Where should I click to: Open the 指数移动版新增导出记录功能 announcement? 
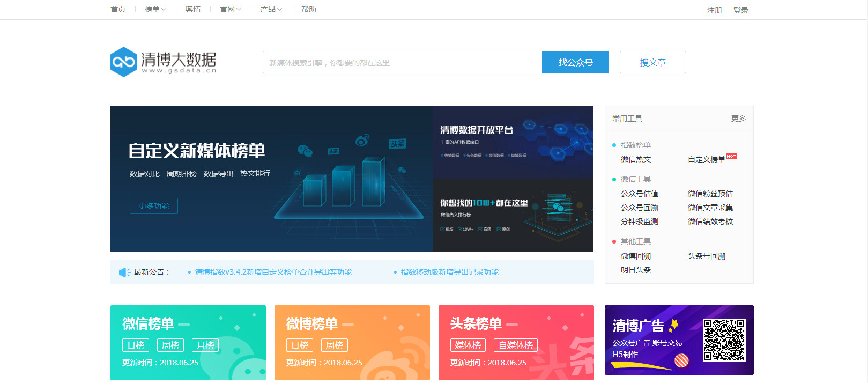(450, 272)
